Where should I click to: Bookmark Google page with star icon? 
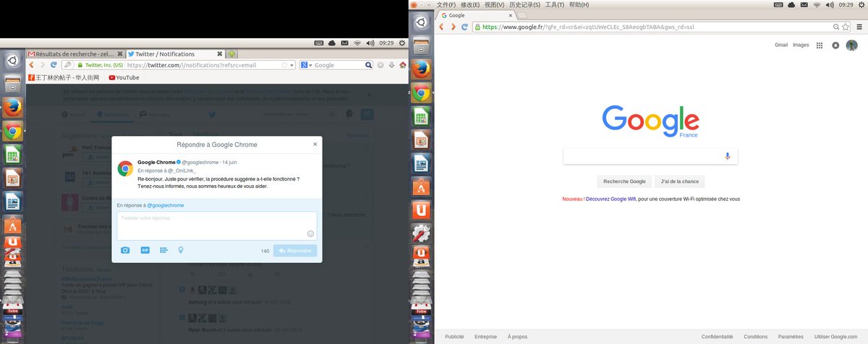point(846,27)
